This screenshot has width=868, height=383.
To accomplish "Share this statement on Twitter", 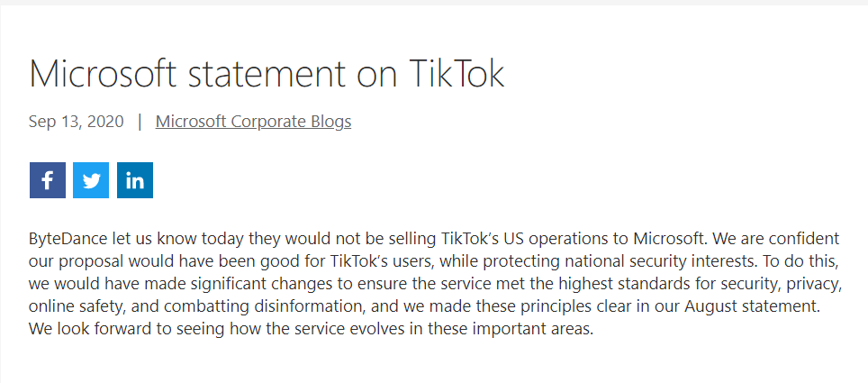I will (91, 180).
